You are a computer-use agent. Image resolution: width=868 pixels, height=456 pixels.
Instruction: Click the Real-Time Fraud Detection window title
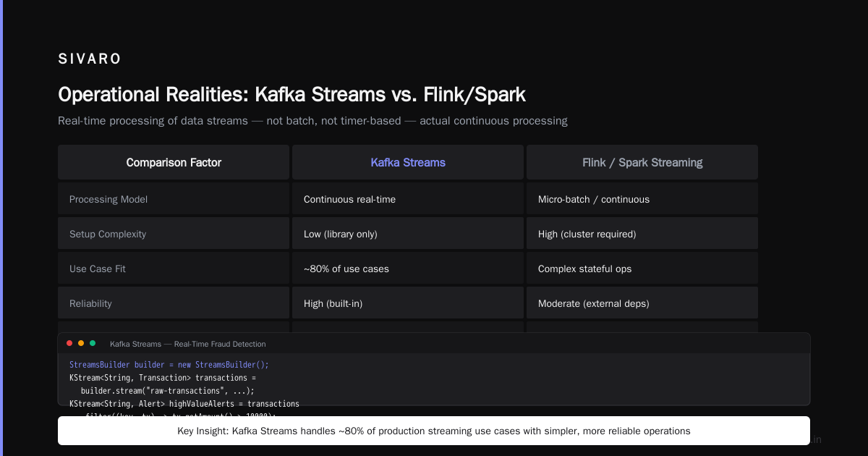tap(188, 344)
